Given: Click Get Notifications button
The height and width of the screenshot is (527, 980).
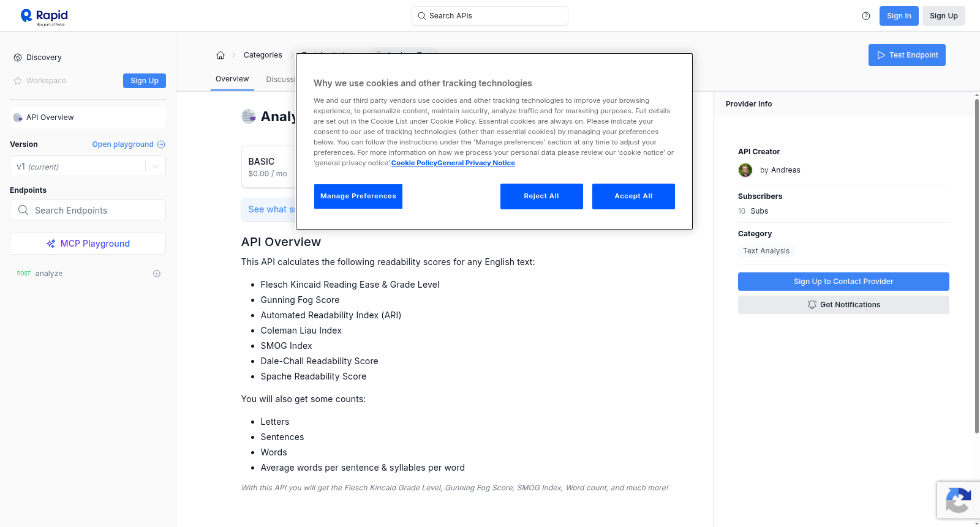Looking at the screenshot, I should pos(843,305).
